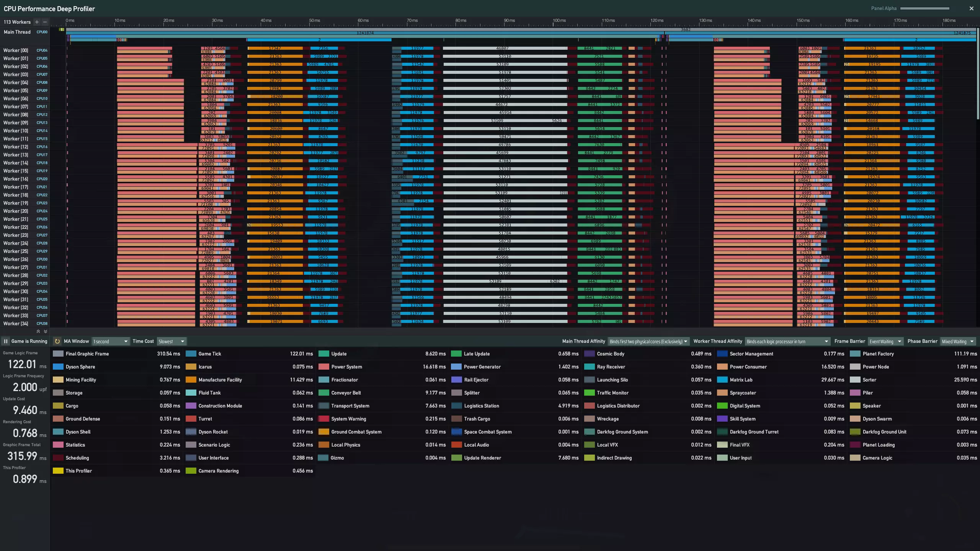Click the minus button to remove workers
Screen dimensions: 980x551
click(x=45, y=22)
